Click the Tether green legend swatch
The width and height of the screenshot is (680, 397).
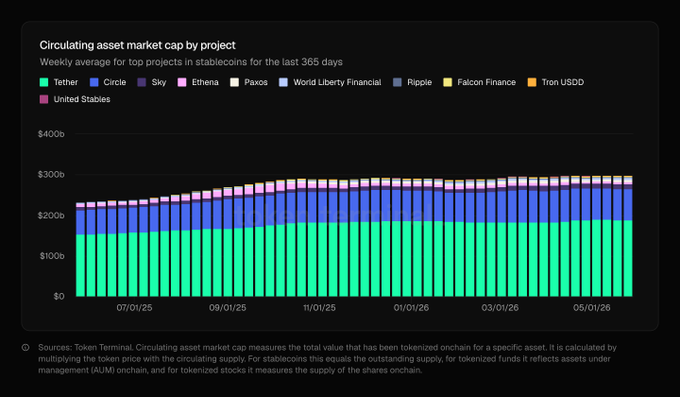pos(44,82)
